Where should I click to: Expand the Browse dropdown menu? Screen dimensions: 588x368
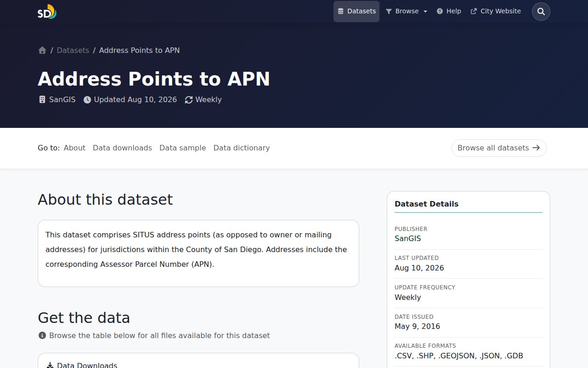(407, 11)
